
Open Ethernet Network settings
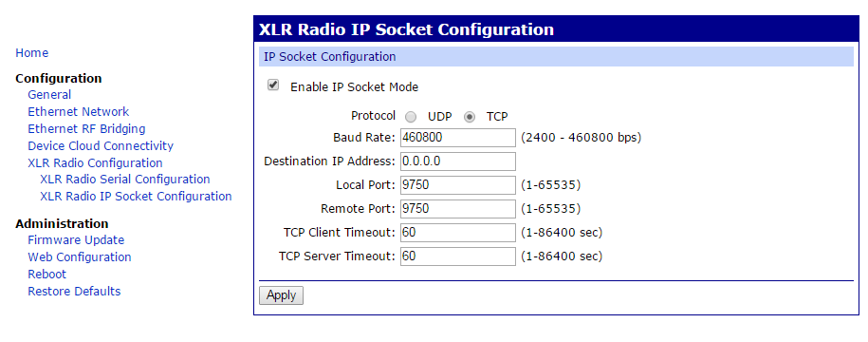coord(78,111)
